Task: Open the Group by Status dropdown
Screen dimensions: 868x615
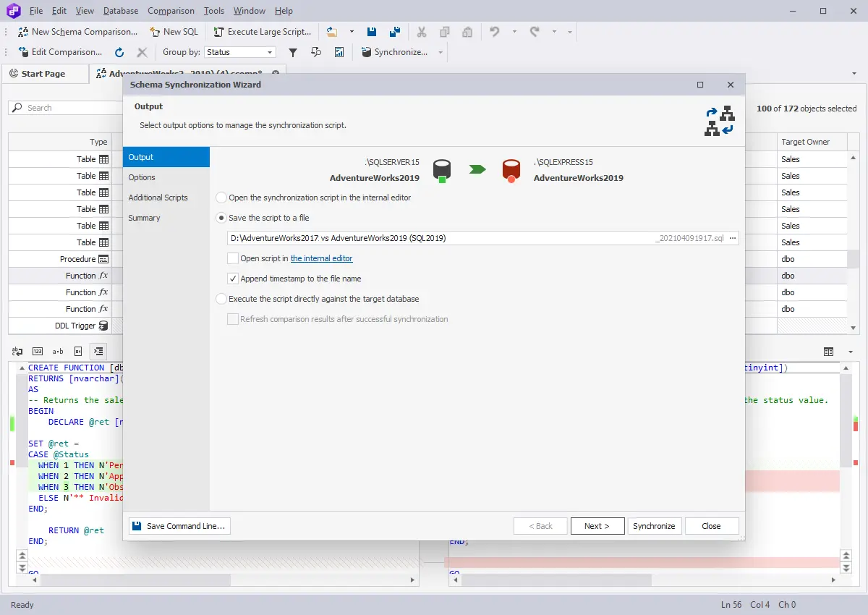Action: click(271, 52)
